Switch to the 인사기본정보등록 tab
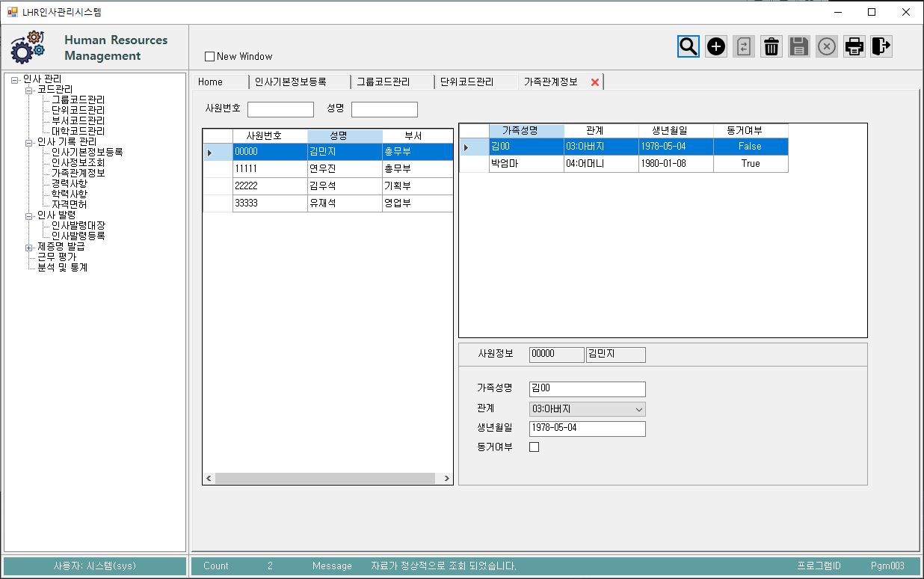Viewport: 924px width, 579px height. [299, 82]
